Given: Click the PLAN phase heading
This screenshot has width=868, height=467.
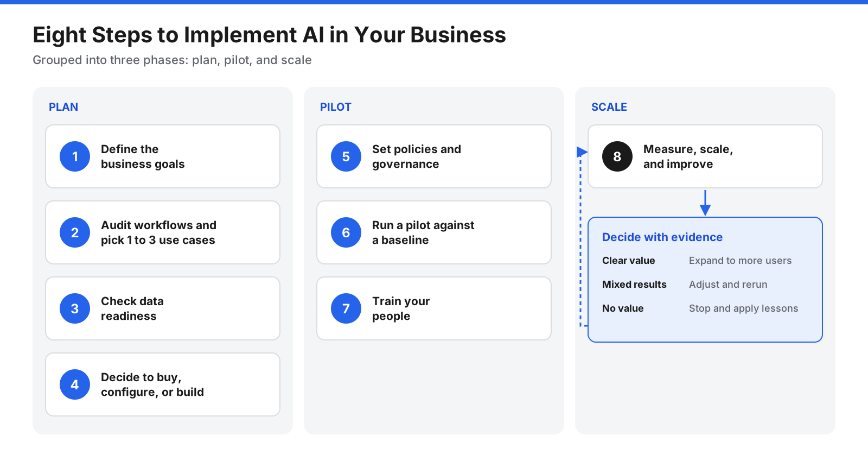Looking at the screenshot, I should (x=63, y=107).
